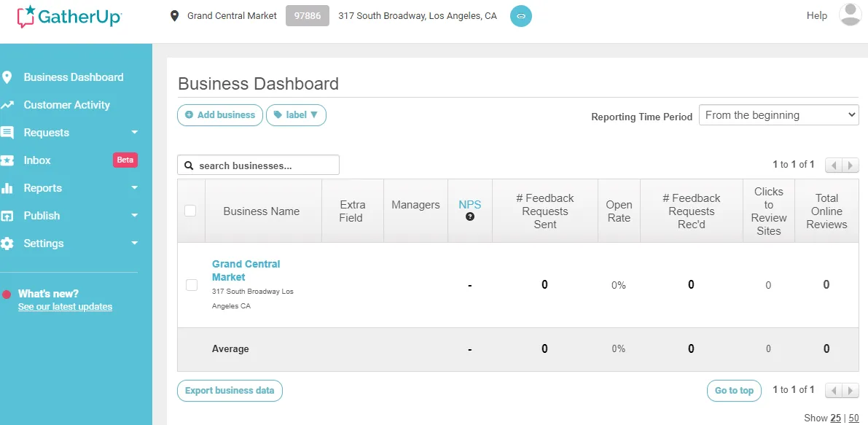
Task: Toggle the select-all checkbox in table header
Action: point(190,211)
